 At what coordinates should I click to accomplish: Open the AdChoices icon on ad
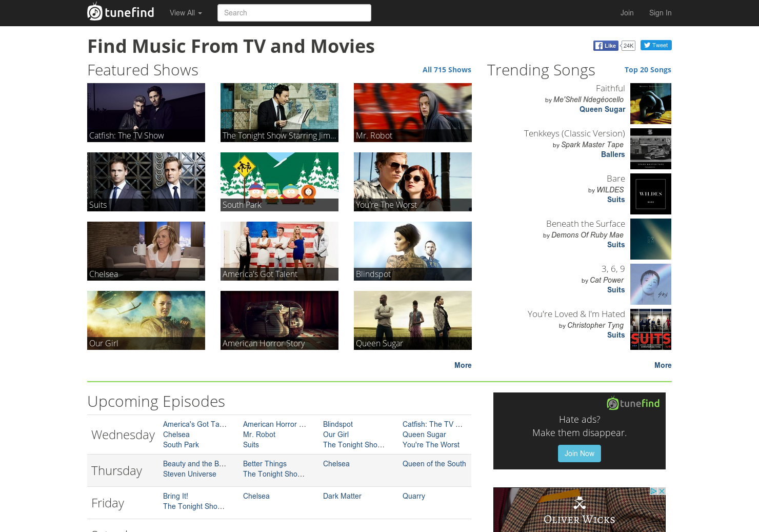[x=654, y=491]
